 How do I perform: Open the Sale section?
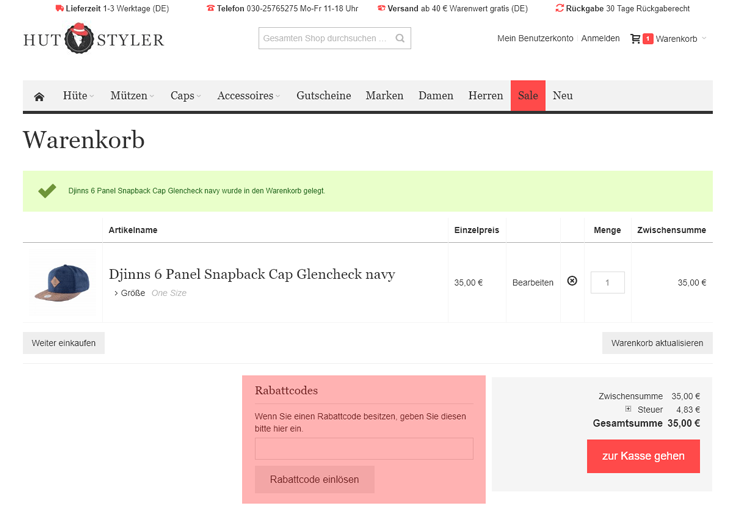click(x=528, y=95)
